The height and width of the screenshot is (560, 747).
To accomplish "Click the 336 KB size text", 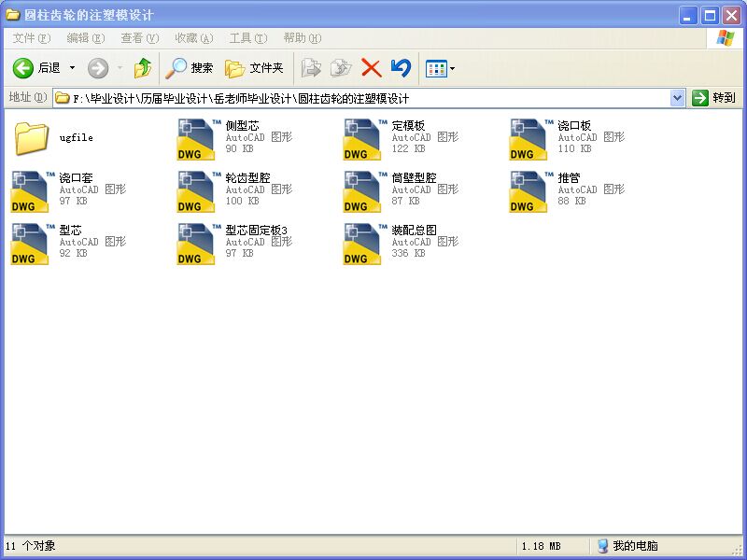I will point(408,253).
